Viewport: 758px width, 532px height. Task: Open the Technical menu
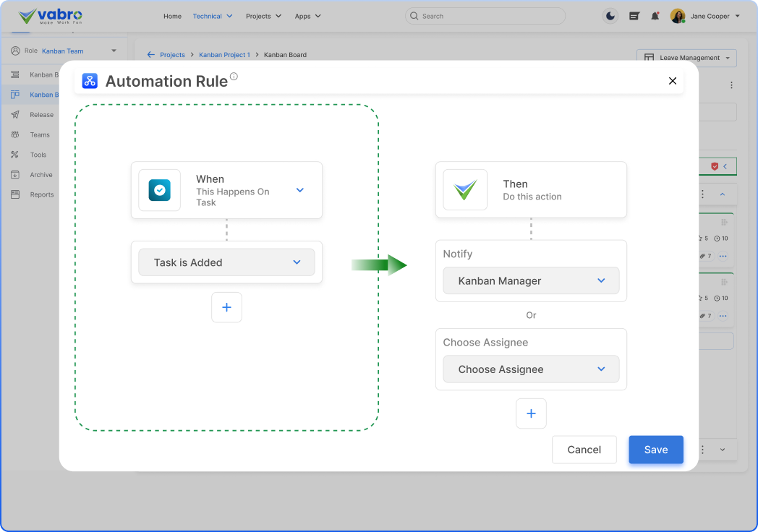click(213, 16)
